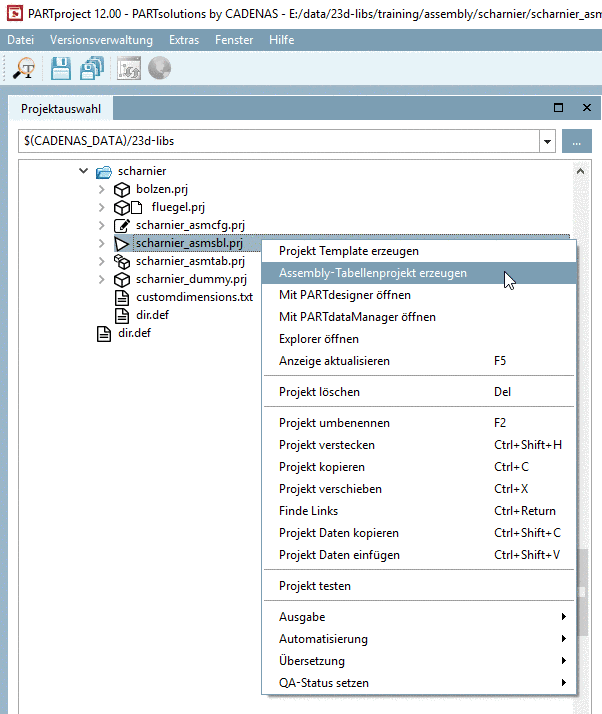Click the greyed configuration toolbar icon

point(129,69)
